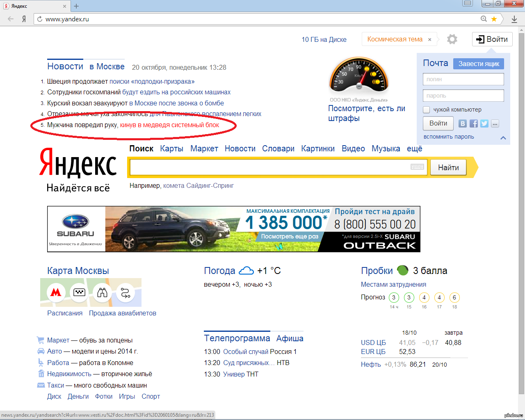This screenshot has width=525, height=420.
Task: Open the downloads arrow icon
Action: pyautogui.click(x=514, y=19)
